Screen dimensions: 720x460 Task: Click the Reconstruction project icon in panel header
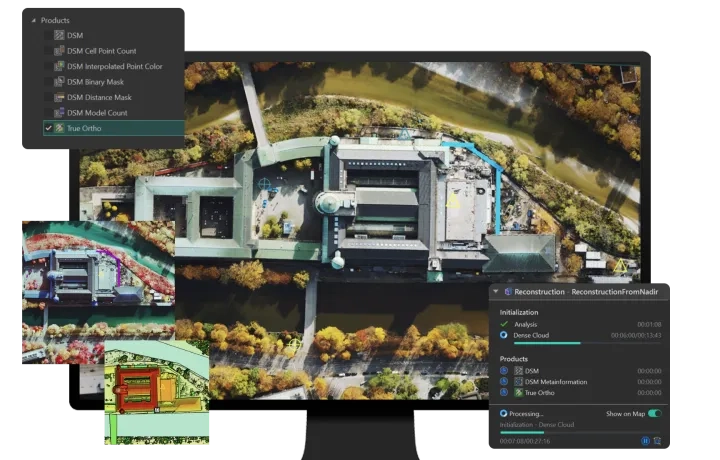[508, 292]
